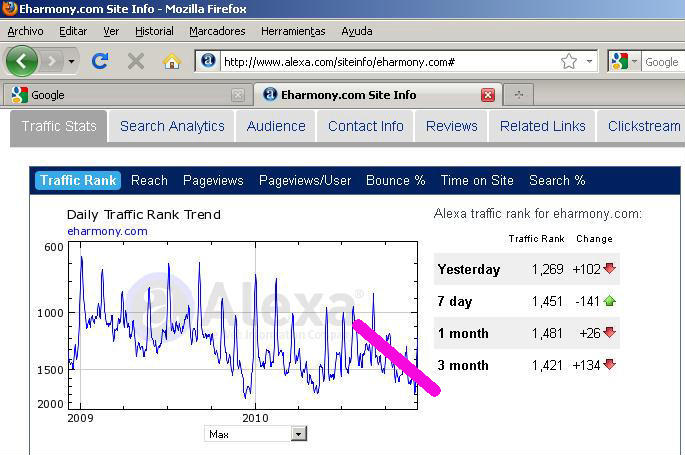685x455 pixels.
Task: Open the Archivo menu
Action: [x=25, y=31]
